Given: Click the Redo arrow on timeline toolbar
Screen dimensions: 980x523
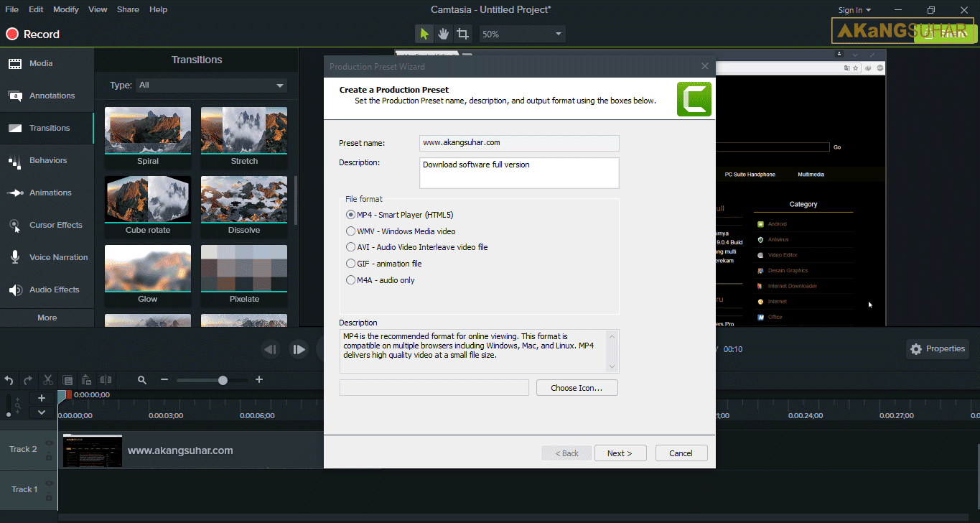Looking at the screenshot, I should [28, 380].
